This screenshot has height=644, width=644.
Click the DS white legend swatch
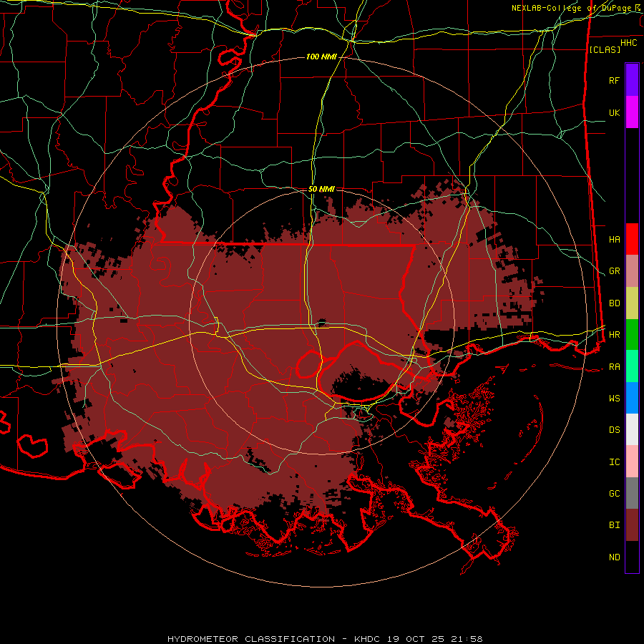632,429
